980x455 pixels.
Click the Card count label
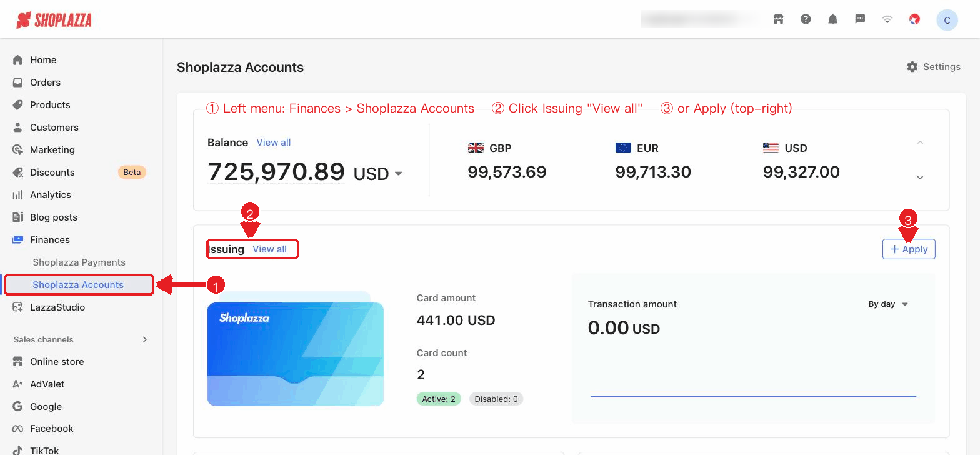point(442,353)
